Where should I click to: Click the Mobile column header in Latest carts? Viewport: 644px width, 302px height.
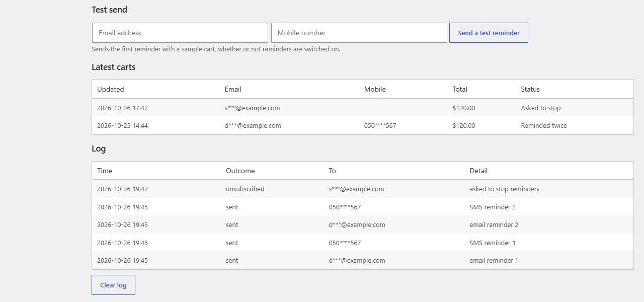[x=375, y=89]
